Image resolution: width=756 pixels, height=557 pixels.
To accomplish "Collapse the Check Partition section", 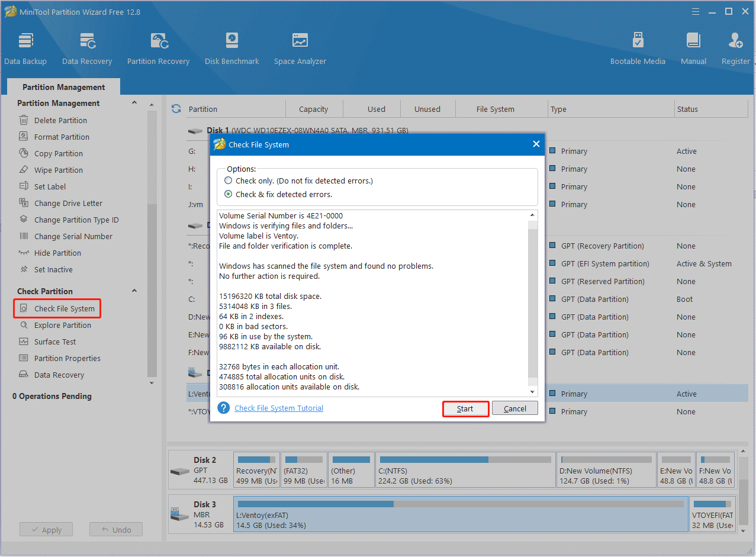I will coord(134,291).
